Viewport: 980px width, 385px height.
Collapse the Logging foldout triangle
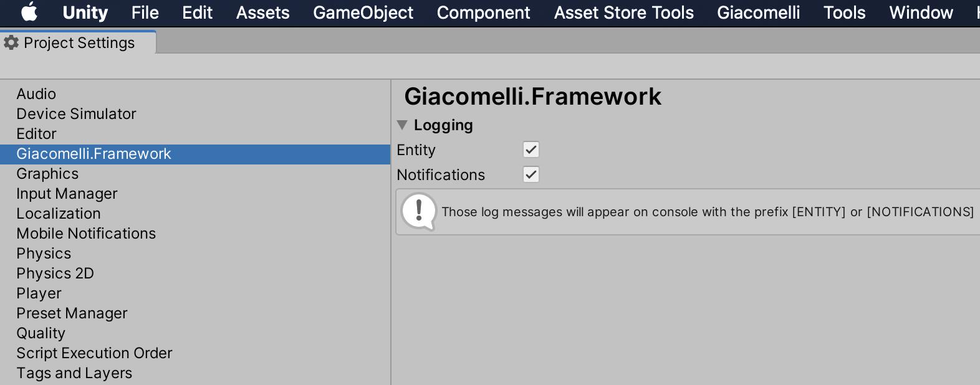tap(402, 125)
